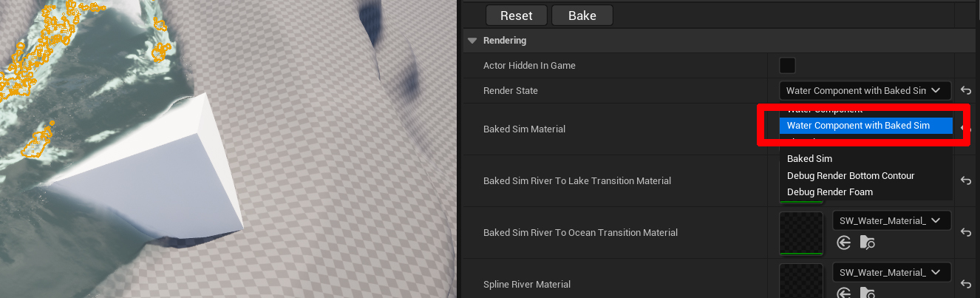Viewport: 980px width, 298px height.
Task: Toggle Actor Hidden In Game checkbox
Action: (x=787, y=66)
